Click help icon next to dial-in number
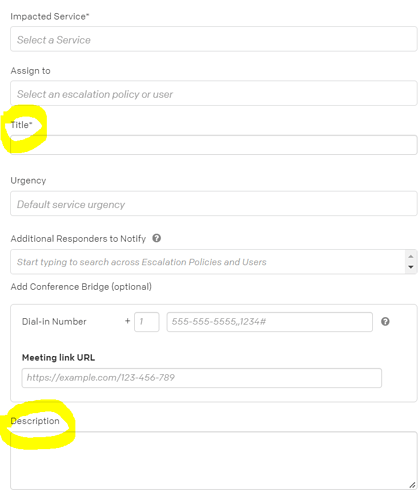Image resolution: width=418 pixels, height=500 pixels. click(385, 322)
